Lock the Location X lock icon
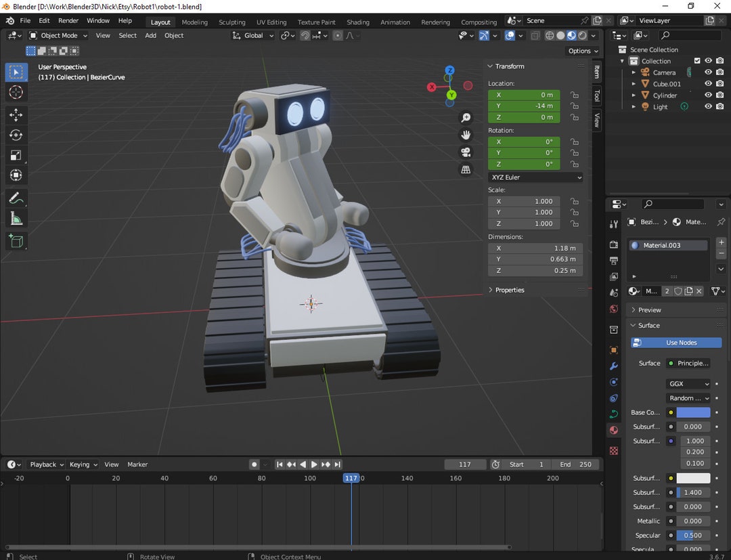Screen dimensions: 731x560 pos(575,95)
